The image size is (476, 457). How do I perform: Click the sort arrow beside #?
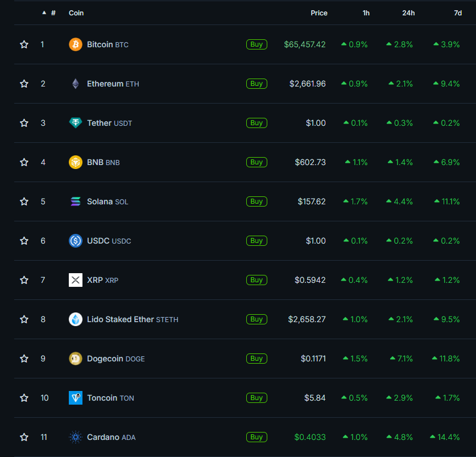pyautogui.click(x=44, y=13)
